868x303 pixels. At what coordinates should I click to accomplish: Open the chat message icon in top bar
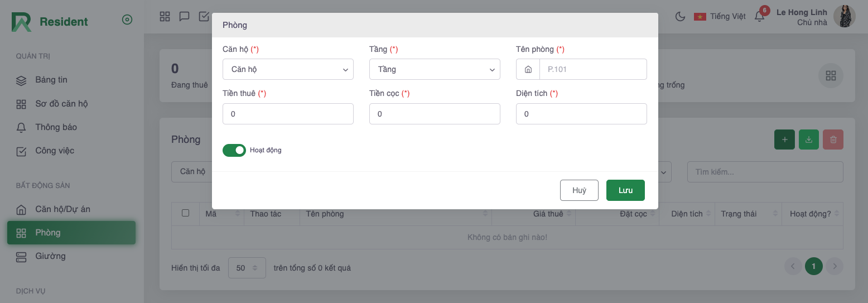tap(184, 16)
